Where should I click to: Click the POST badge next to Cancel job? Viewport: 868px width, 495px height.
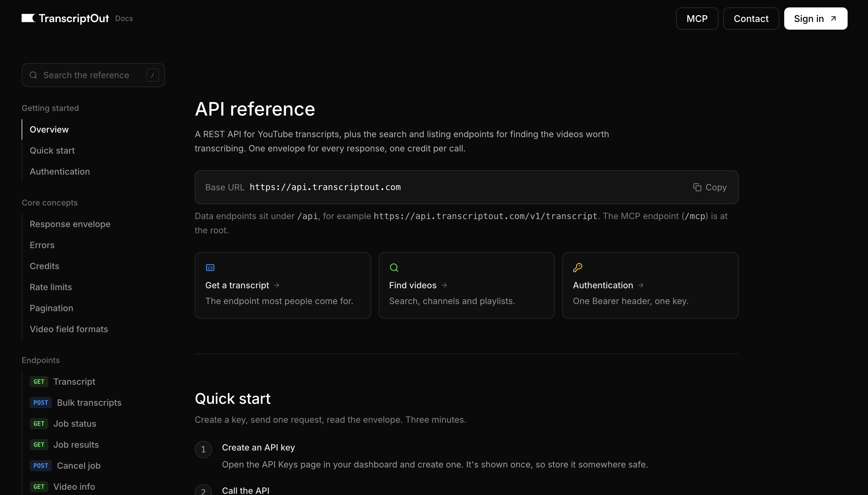click(x=40, y=465)
